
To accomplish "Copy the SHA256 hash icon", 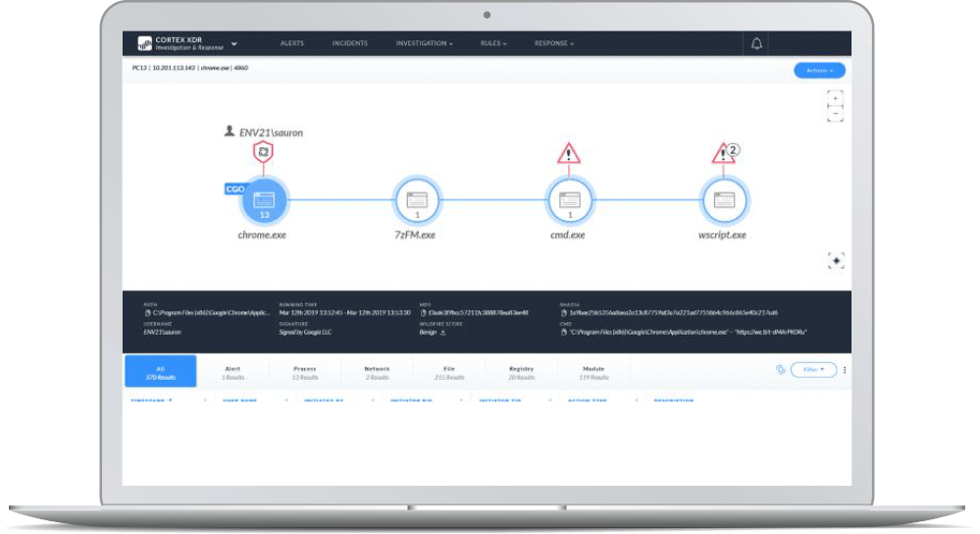I will click(x=564, y=313).
